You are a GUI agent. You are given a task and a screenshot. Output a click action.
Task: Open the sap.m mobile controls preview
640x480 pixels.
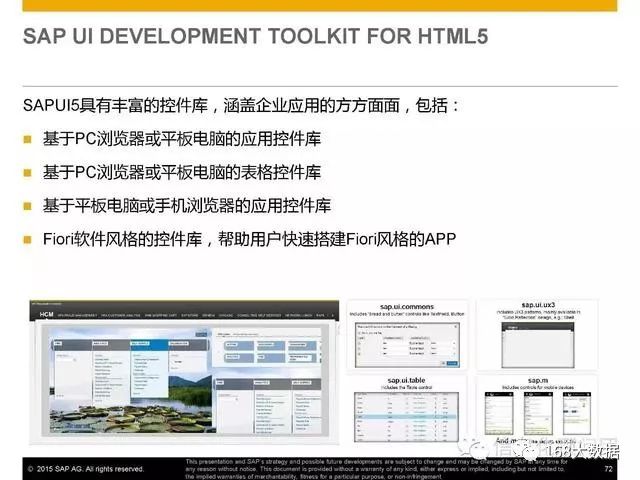538,413
